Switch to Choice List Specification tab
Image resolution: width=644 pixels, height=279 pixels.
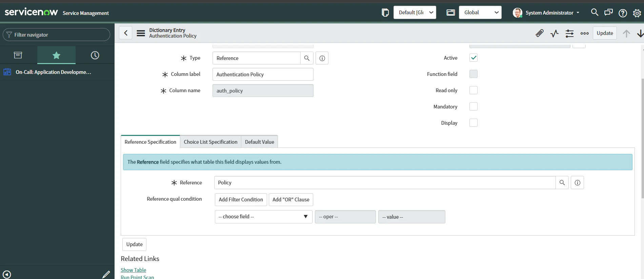pyautogui.click(x=210, y=142)
